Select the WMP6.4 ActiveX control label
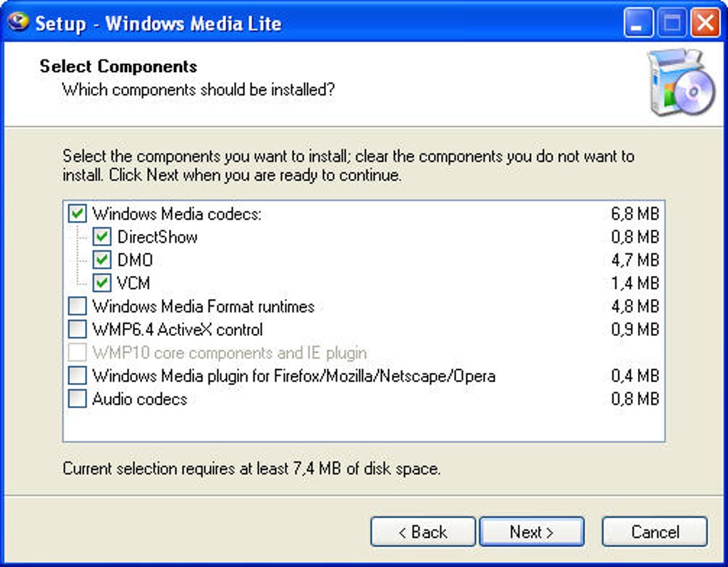728x567 pixels. 177,330
